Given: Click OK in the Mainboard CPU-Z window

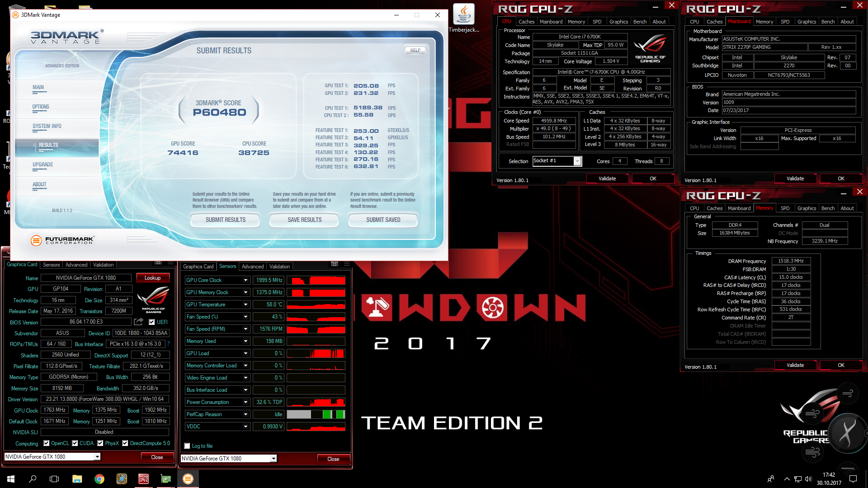Looking at the screenshot, I should [x=841, y=178].
